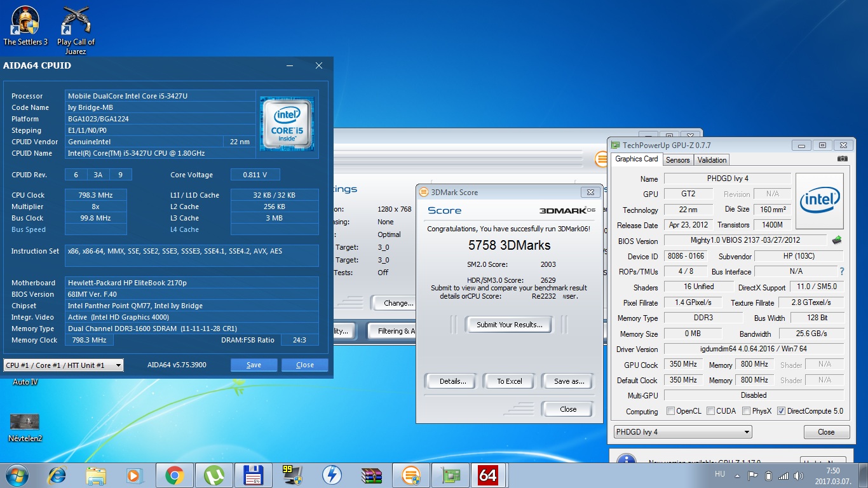Screen dimensions: 868x488
Task: Click Close in AIDA64 CPUID window
Action: point(305,365)
